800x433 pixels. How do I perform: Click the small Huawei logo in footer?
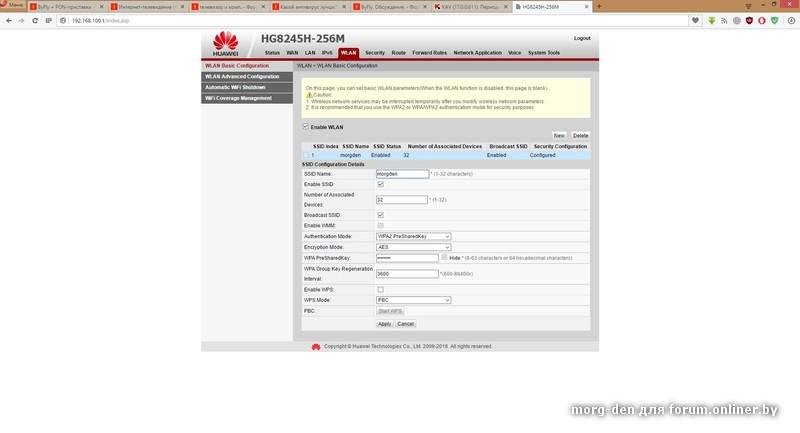[x=316, y=347]
